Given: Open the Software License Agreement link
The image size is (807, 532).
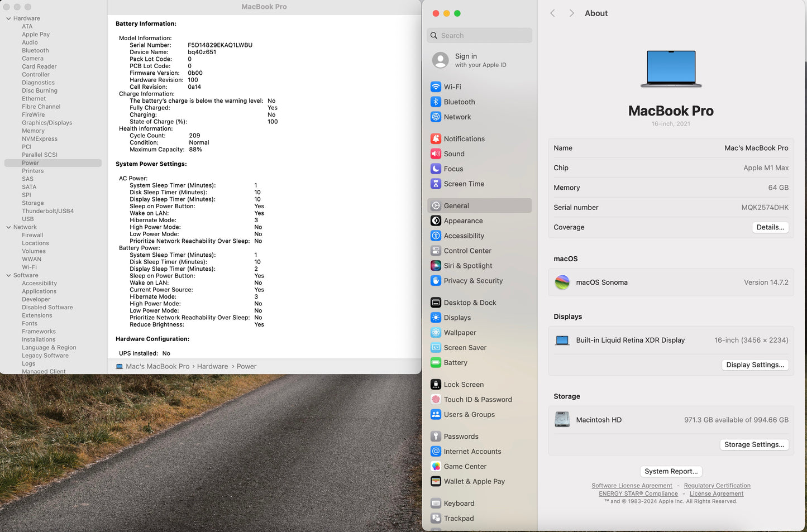Looking at the screenshot, I should click(632, 486).
